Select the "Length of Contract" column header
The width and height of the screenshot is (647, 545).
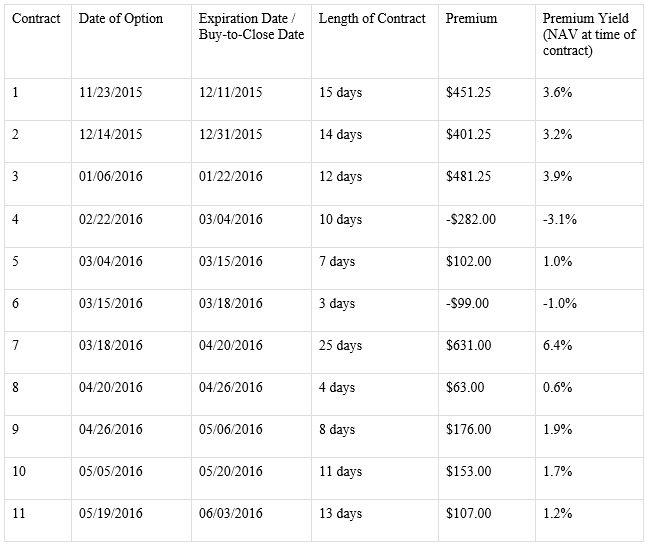(x=371, y=19)
